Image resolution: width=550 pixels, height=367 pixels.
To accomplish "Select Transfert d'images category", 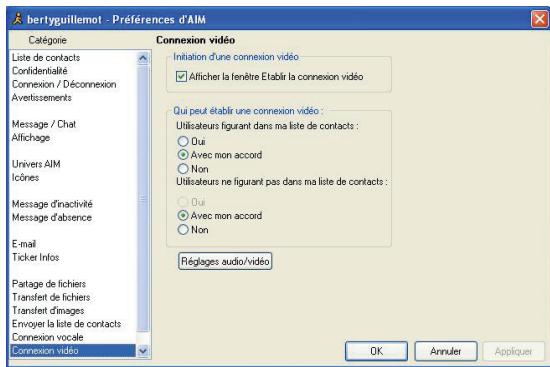I will click(48, 311).
